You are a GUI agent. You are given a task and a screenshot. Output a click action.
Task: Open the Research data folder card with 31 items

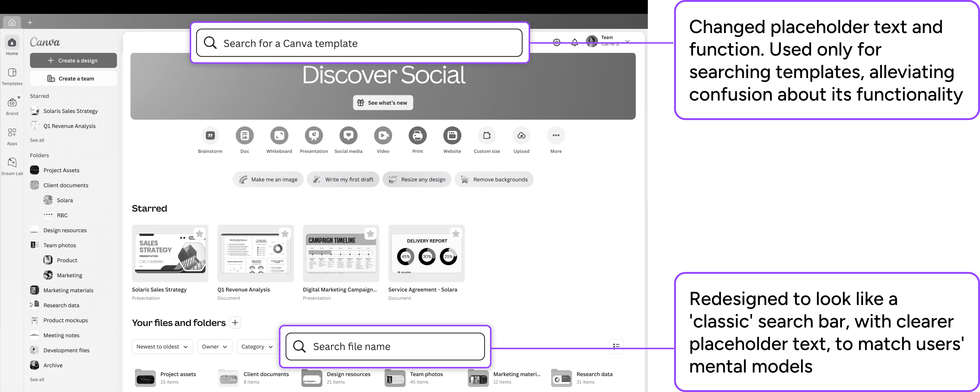[582, 378]
